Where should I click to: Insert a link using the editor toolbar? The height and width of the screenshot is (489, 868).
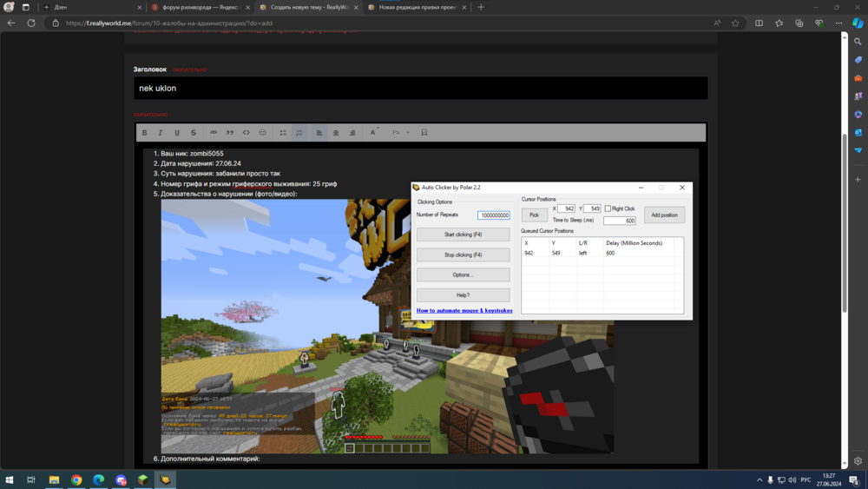click(214, 133)
